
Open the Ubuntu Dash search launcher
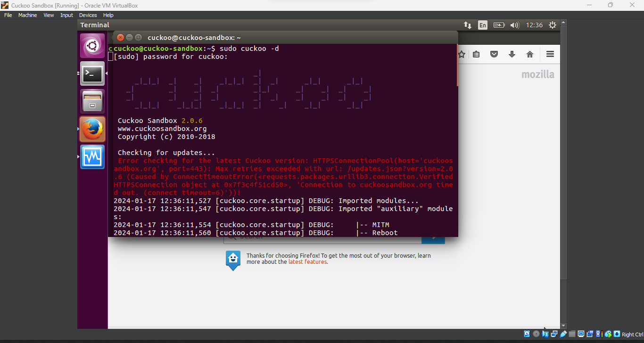(x=92, y=46)
